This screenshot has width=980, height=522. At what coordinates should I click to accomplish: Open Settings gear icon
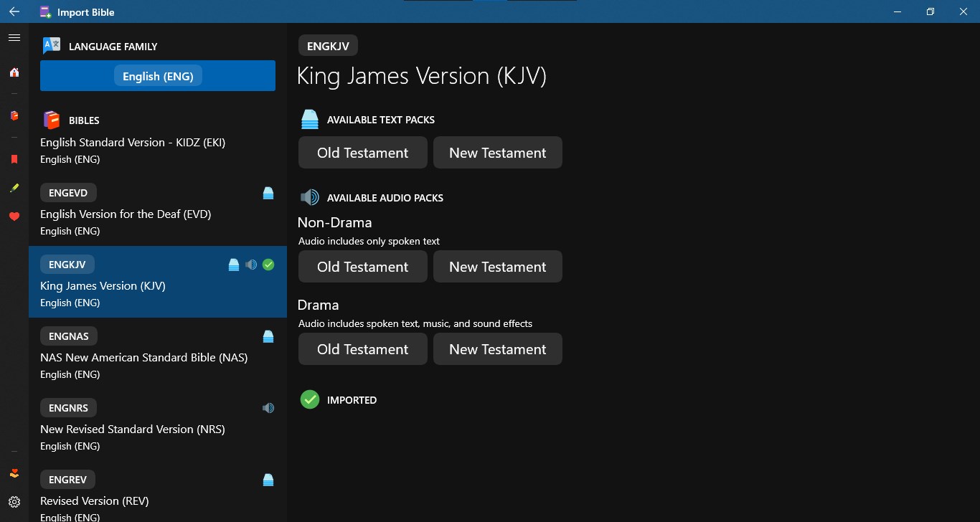[x=14, y=502]
